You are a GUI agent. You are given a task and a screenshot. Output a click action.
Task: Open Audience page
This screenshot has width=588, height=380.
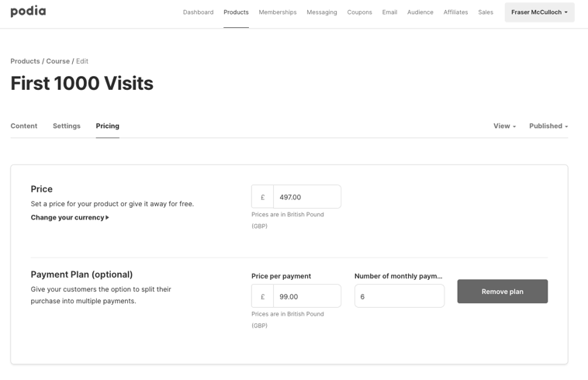420,12
